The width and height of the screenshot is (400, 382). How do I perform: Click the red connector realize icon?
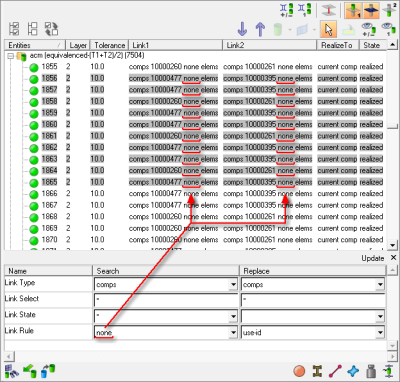click(x=328, y=10)
